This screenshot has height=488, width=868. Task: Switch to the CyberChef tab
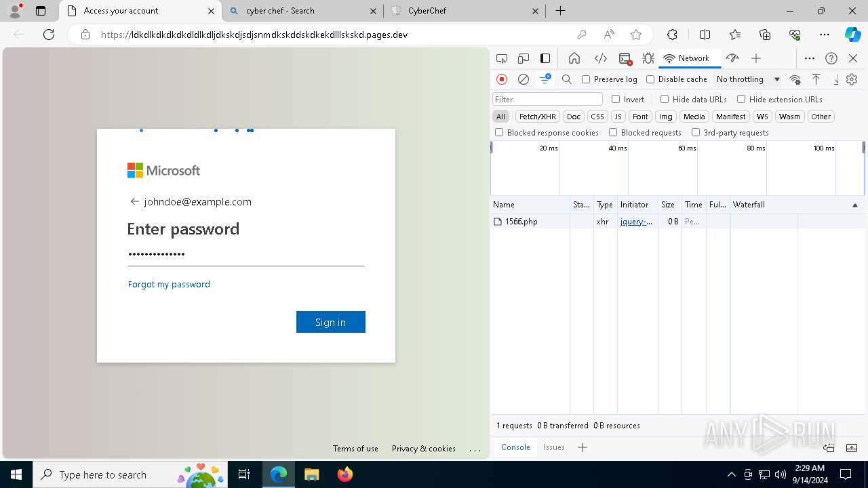pyautogui.click(x=465, y=11)
